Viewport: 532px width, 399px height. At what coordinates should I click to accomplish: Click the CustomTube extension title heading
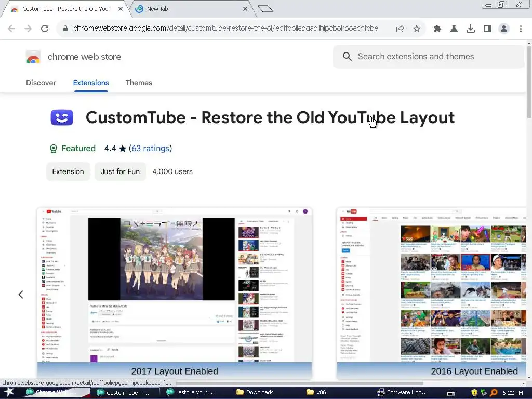[270, 118]
